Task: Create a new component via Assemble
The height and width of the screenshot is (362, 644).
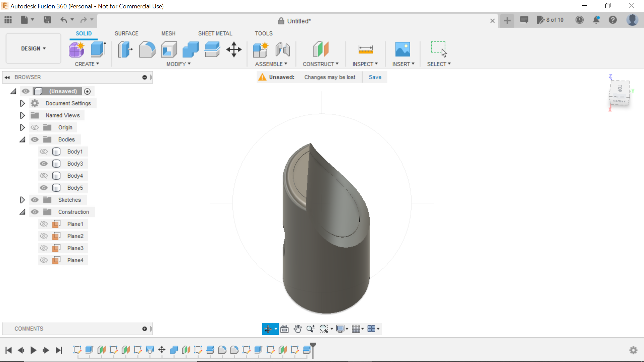Action: [261, 49]
